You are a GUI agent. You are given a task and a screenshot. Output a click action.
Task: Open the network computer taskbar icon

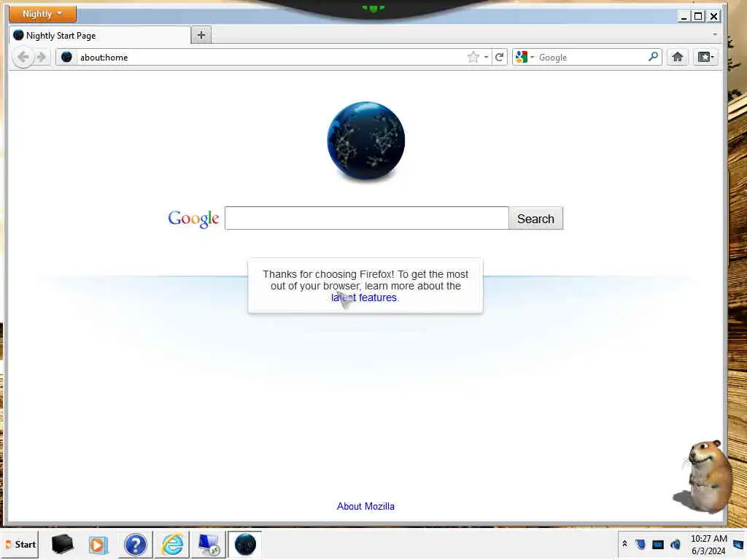pos(209,544)
